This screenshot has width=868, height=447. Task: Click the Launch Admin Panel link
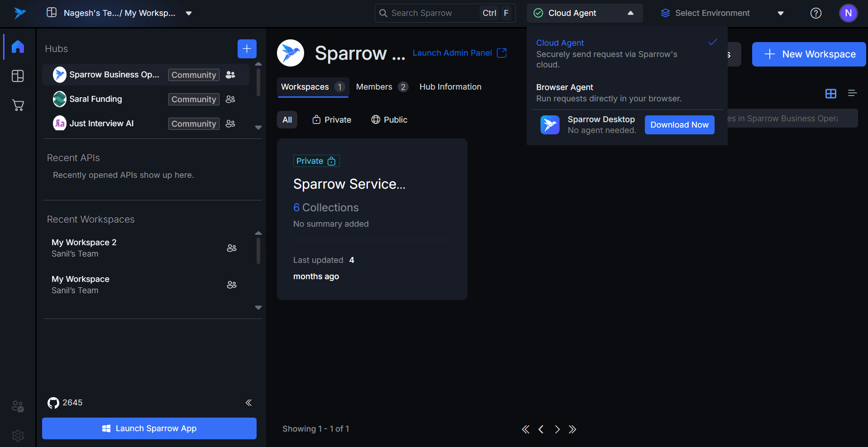452,53
